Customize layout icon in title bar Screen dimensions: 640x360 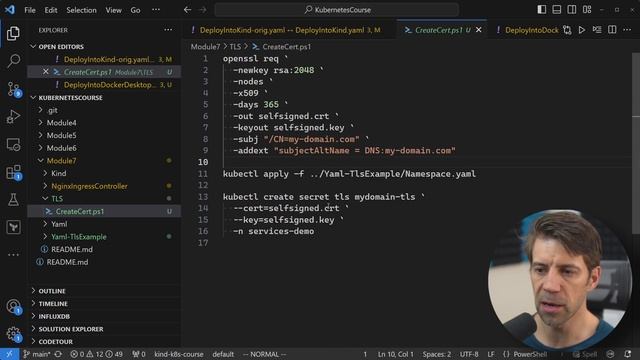[587, 9]
